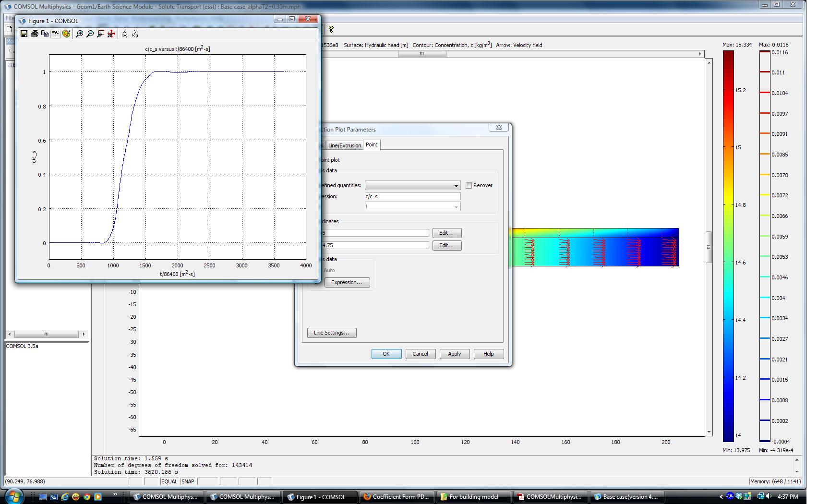Open the Predefined quantities dropdown
818x504 pixels.
point(412,186)
